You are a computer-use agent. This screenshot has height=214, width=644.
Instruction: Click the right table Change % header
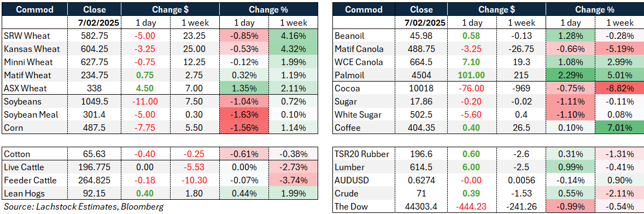click(x=594, y=9)
